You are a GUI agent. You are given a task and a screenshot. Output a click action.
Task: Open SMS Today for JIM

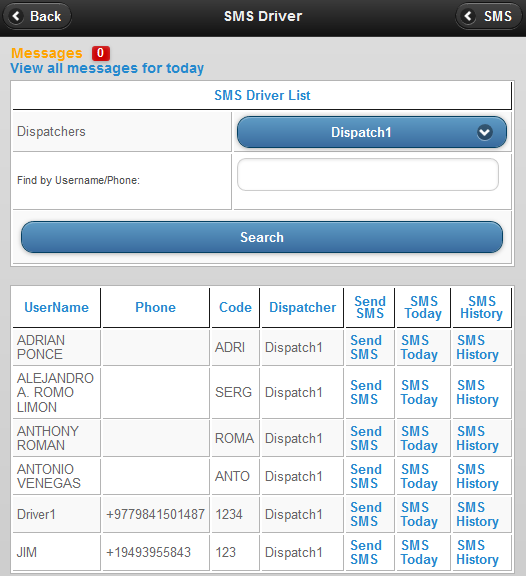419,552
